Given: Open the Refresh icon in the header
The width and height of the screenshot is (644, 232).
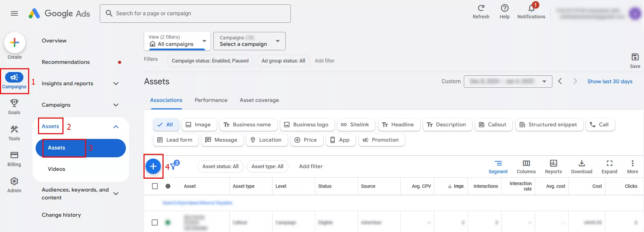Looking at the screenshot, I should [481, 8].
